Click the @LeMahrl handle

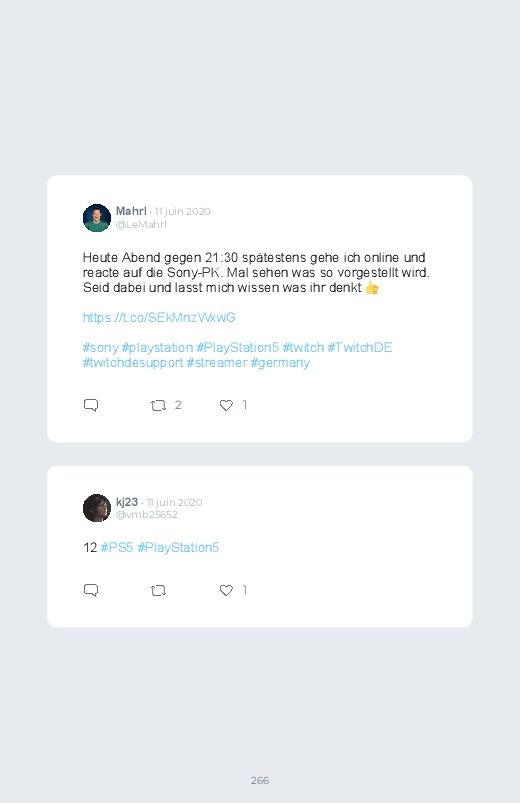point(141,225)
